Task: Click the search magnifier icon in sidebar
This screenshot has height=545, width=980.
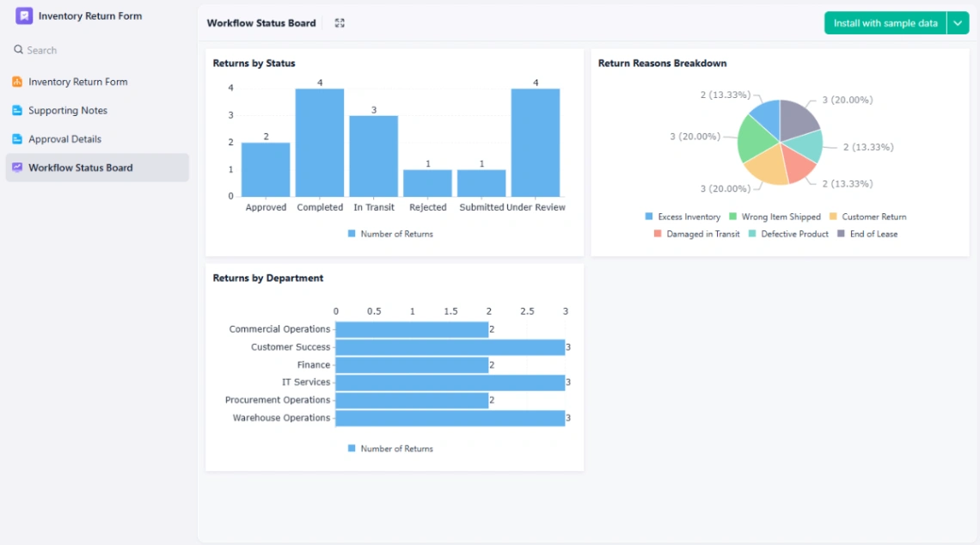Action: coord(18,49)
